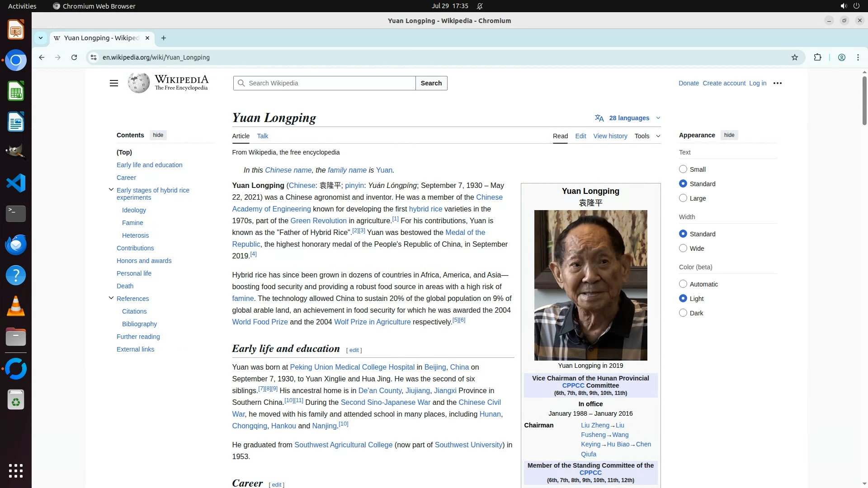Open the Tools dropdown menu

(x=647, y=136)
